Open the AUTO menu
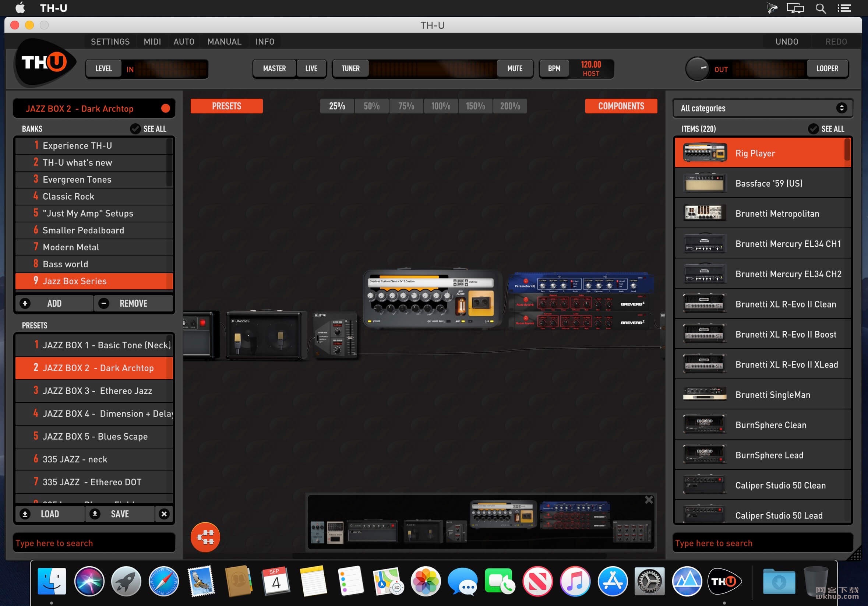This screenshot has width=868, height=606. [x=184, y=42]
